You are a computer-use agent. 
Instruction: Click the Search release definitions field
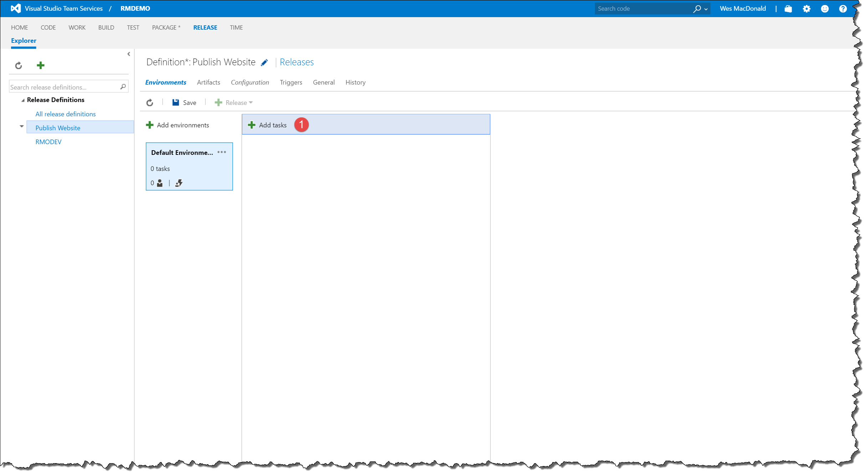pos(64,87)
